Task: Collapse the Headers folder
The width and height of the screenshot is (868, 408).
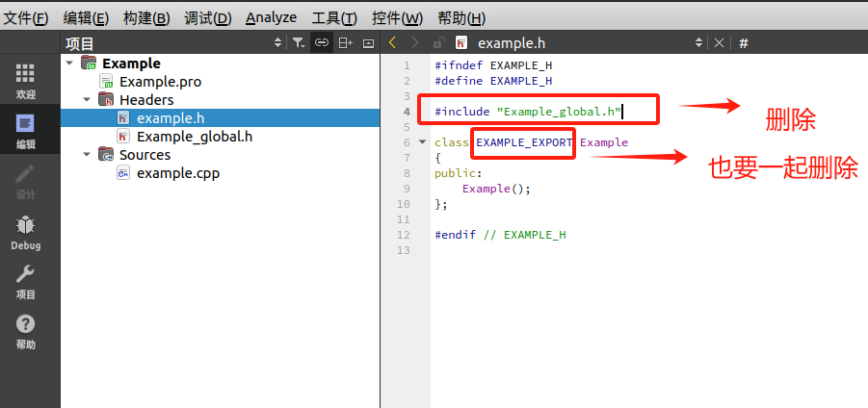Action: [87, 99]
